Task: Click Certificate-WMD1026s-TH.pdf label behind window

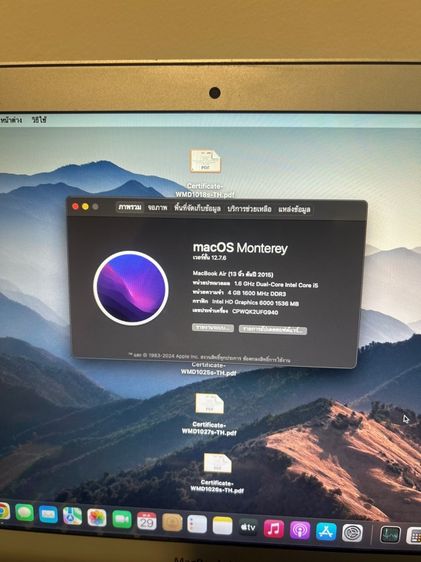Action: (x=209, y=369)
